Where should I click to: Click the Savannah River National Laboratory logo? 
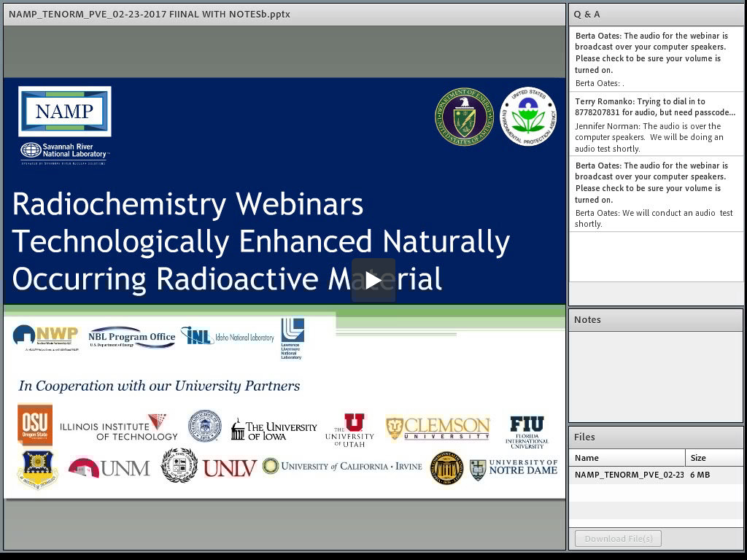point(65,151)
